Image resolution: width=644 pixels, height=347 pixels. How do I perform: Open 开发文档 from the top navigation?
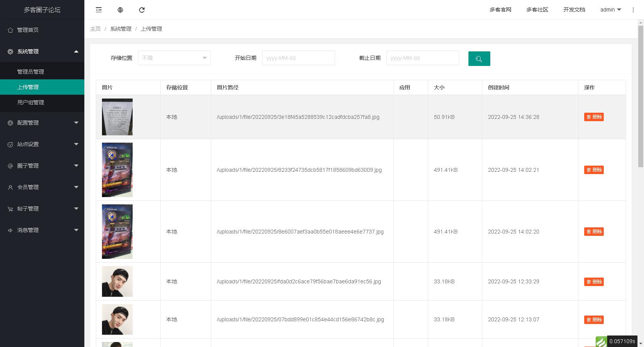tap(574, 10)
